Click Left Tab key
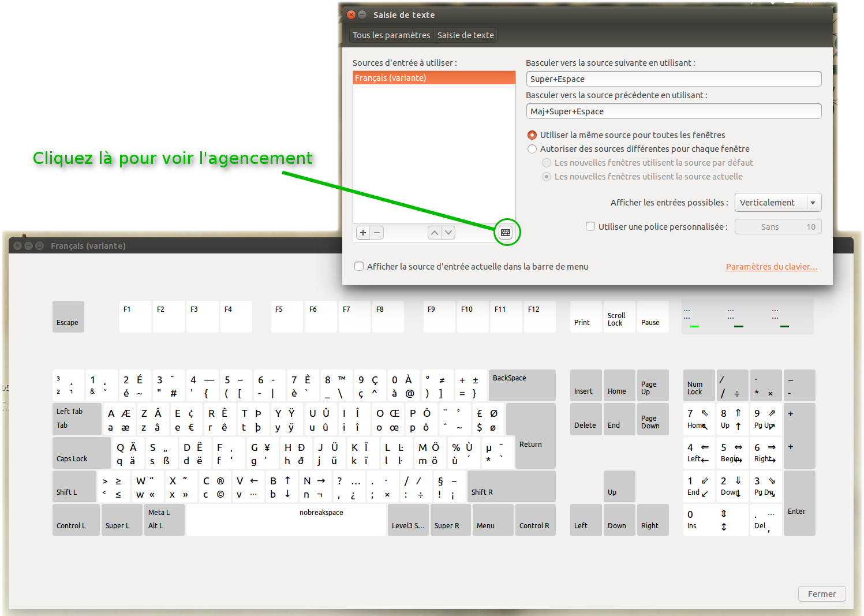 coord(77,419)
